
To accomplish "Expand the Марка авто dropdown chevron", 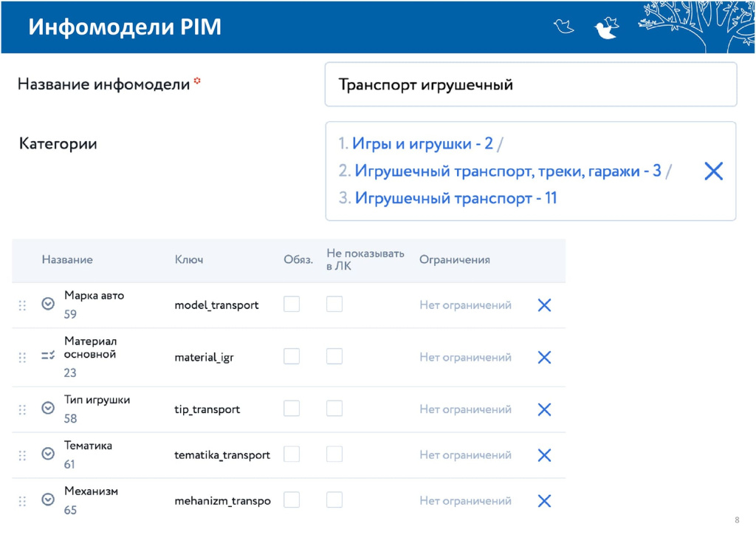I will (x=48, y=304).
